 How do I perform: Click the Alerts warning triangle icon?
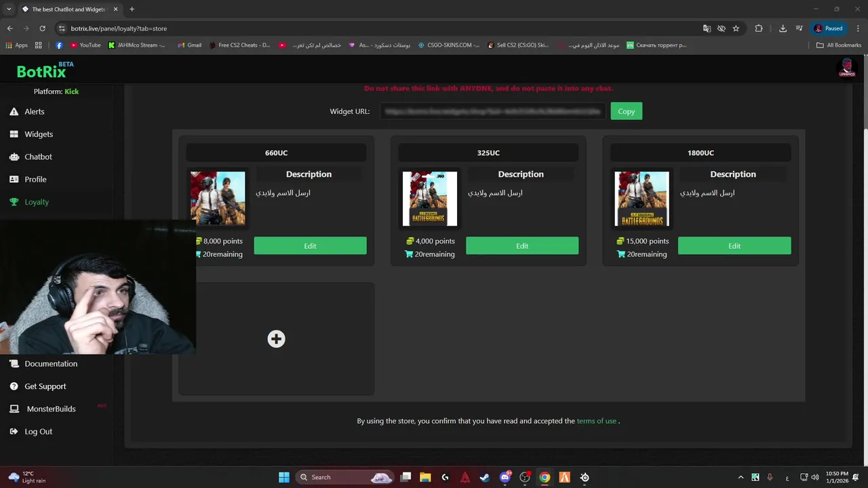point(14,112)
